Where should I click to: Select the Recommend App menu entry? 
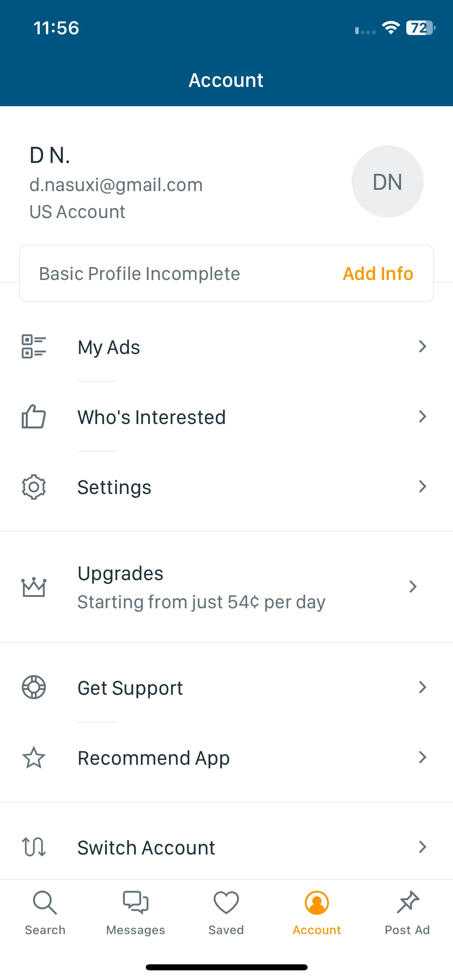click(x=226, y=758)
